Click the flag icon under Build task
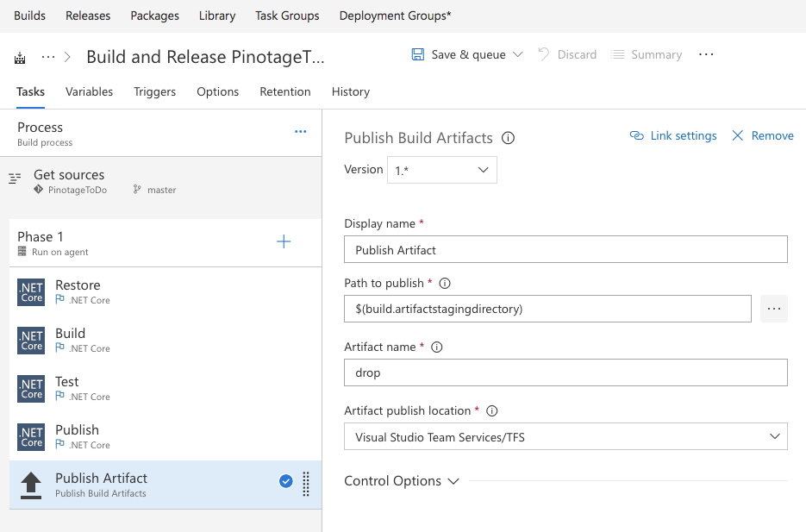 (x=60, y=347)
